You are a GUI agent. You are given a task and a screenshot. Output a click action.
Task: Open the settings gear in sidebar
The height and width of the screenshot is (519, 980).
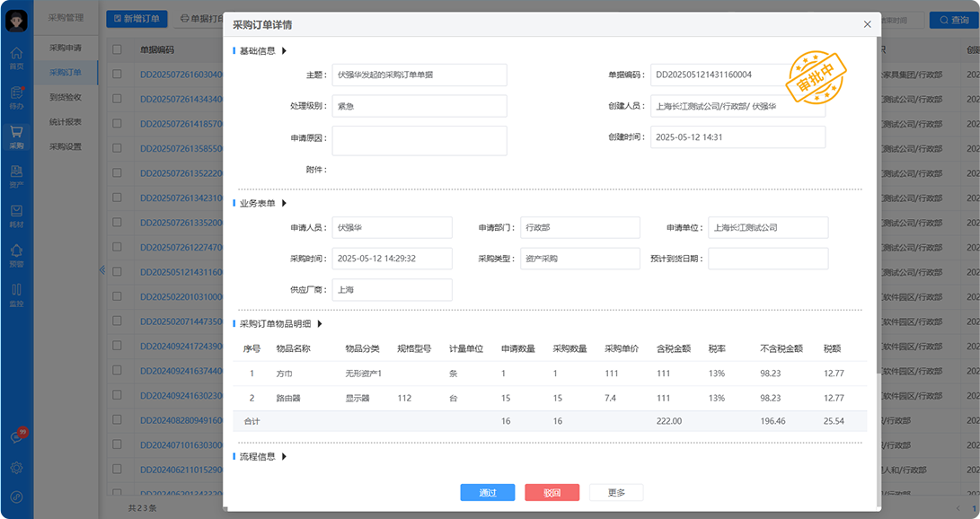point(16,468)
